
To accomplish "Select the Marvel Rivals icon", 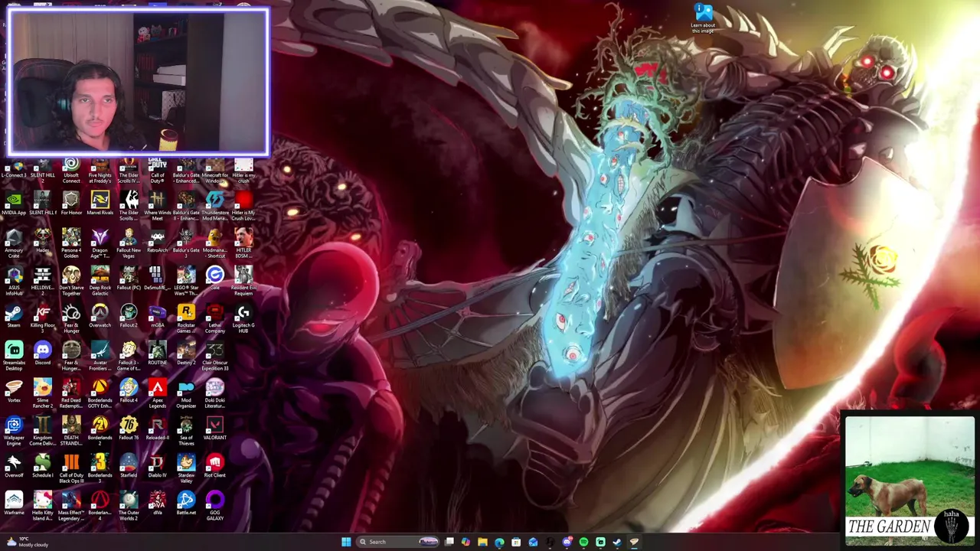I will (x=100, y=204).
